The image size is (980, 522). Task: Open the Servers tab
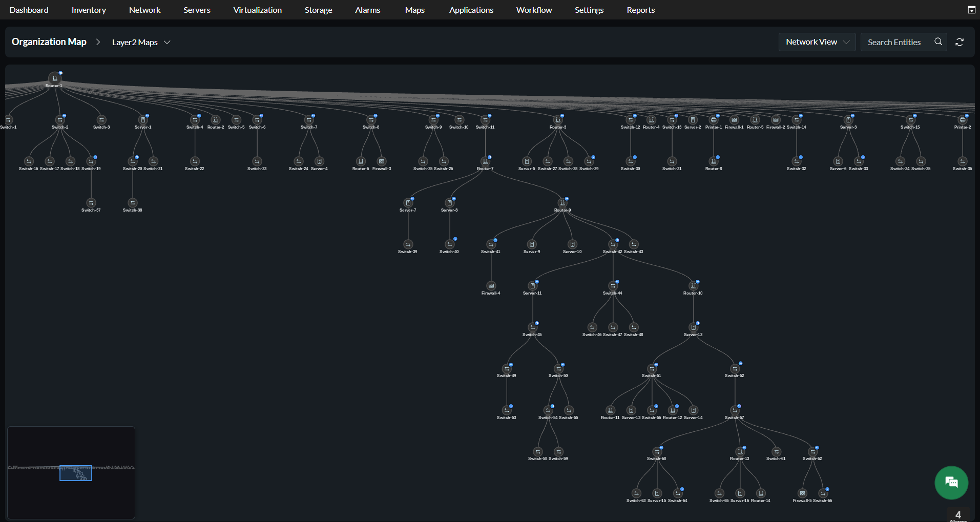(x=197, y=10)
